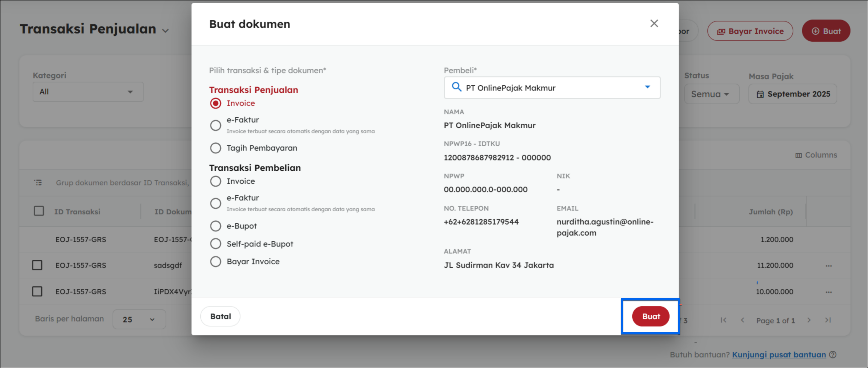Click the help question mark icon
Screen dimensions: 868x368
833,355
